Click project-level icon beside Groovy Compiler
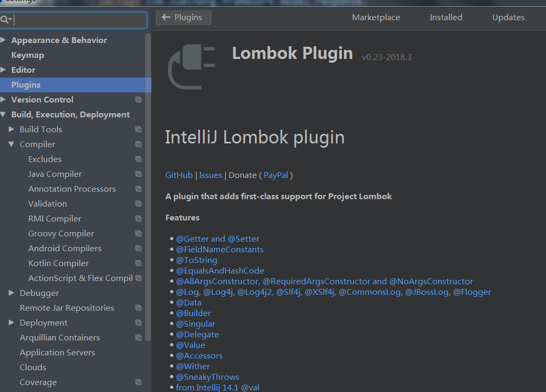The height and width of the screenshot is (392, 546). click(x=139, y=234)
